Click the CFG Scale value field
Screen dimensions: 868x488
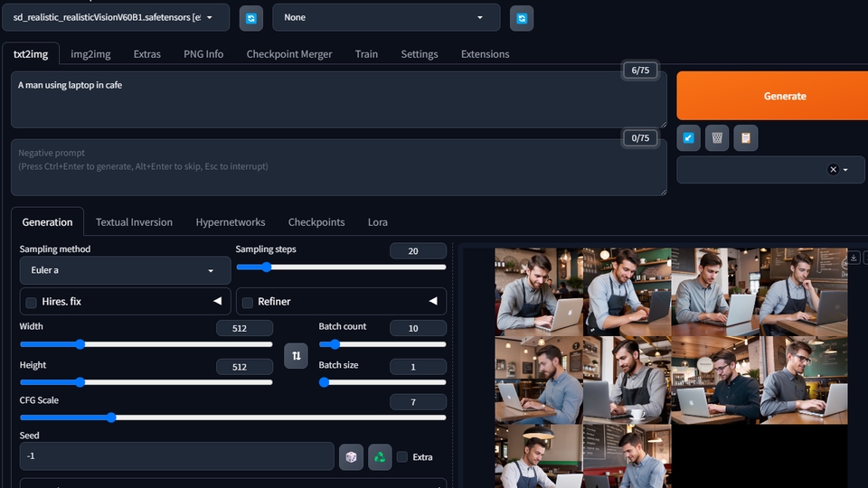(418, 402)
